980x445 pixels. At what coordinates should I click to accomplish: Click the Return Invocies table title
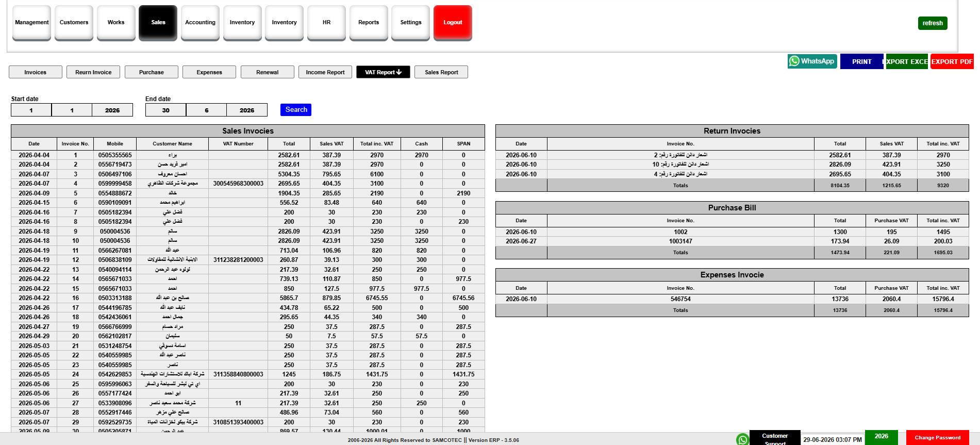pos(732,131)
